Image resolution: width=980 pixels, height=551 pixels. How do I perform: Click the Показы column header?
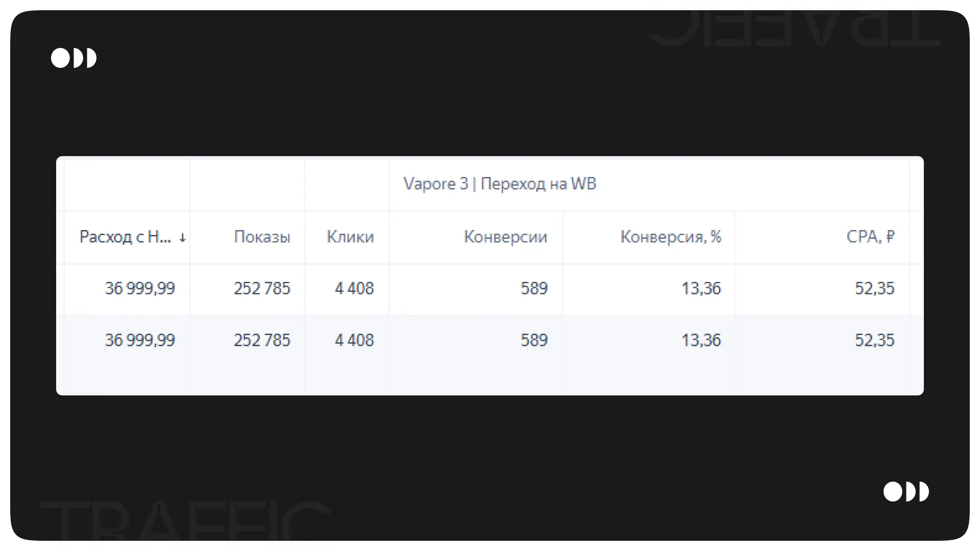(262, 237)
